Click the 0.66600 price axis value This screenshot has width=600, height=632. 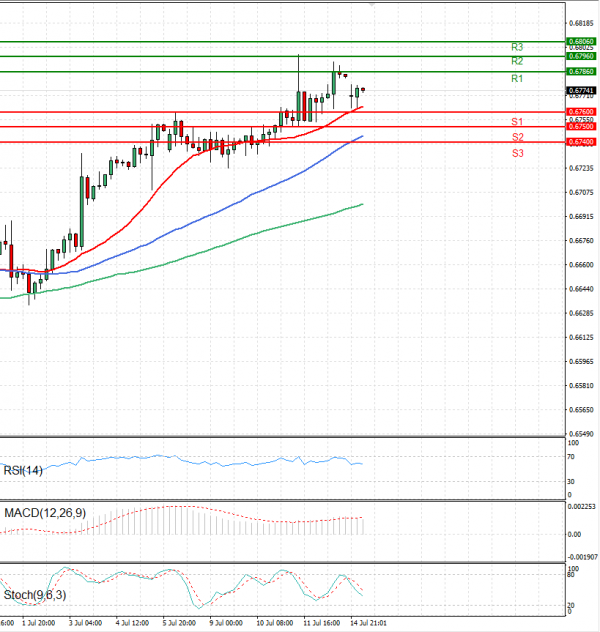tap(581, 265)
